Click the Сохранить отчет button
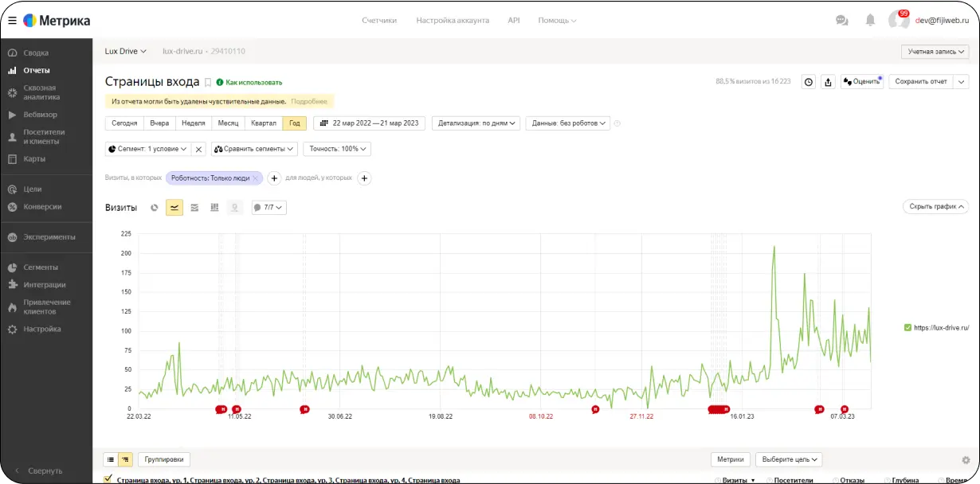 tap(921, 81)
